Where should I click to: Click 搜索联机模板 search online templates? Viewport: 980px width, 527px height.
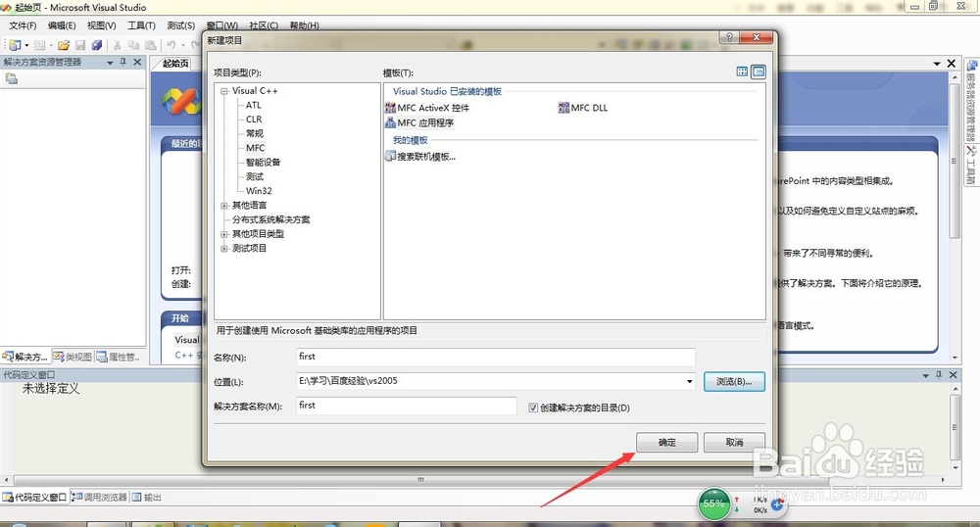pos(420,156)
